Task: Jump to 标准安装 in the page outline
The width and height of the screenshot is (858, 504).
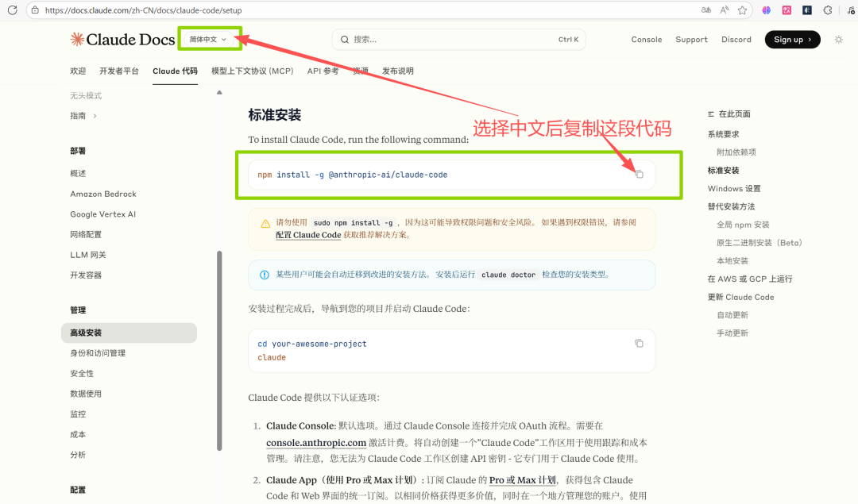Action: pos(723,171)
